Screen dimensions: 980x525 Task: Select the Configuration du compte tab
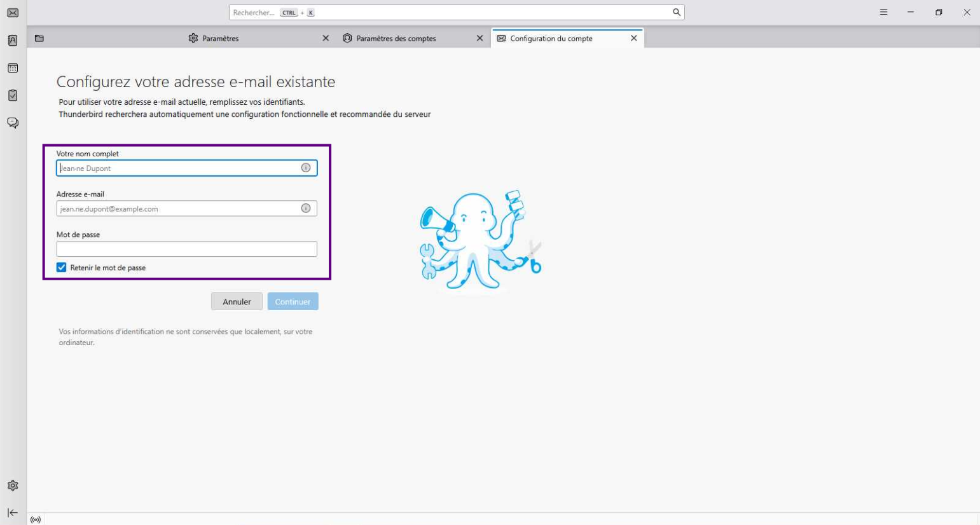click(568, 38)
